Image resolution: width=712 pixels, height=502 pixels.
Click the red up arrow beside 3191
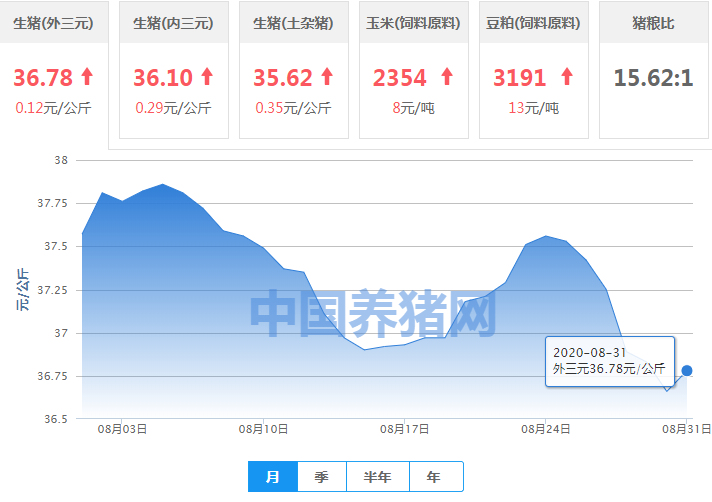click(567, 77)
